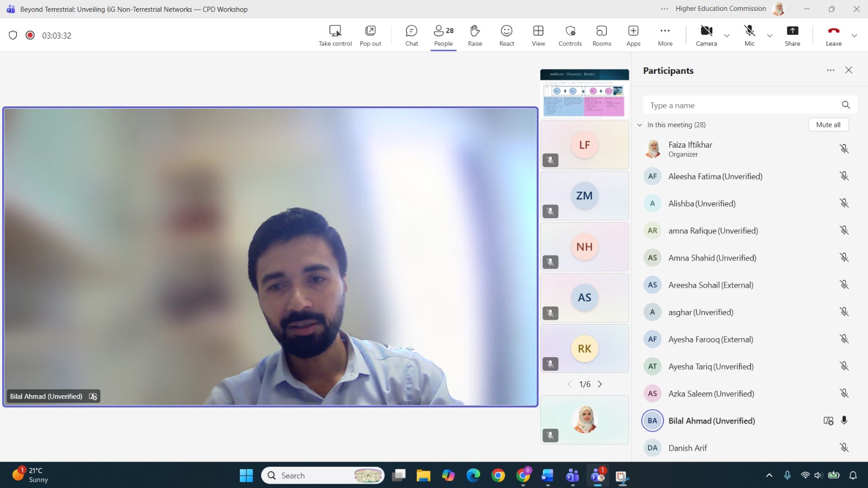Open the React emoji menu
This screenshot has width=868, height=488.
pyautogui.click(x=506, y=35)
